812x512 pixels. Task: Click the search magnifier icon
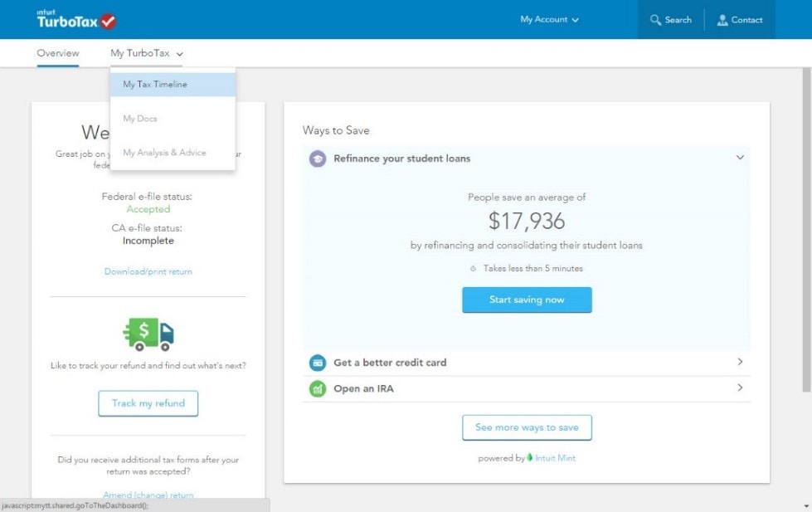[x=655, y=20]
